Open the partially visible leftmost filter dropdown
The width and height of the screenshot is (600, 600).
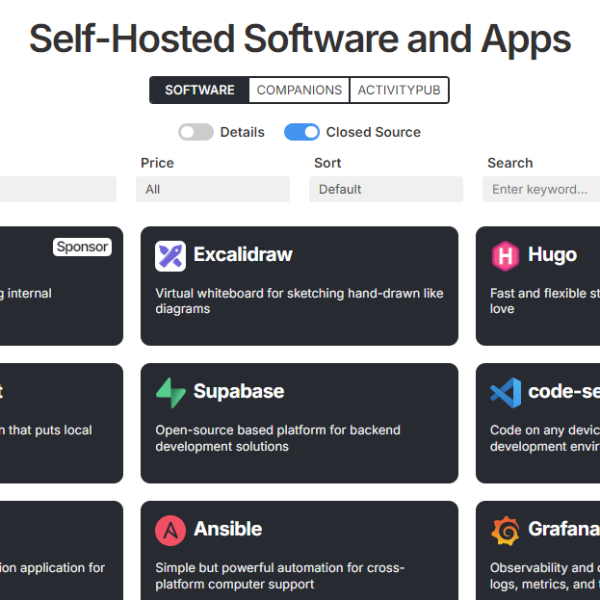click(x=58, y=189)
